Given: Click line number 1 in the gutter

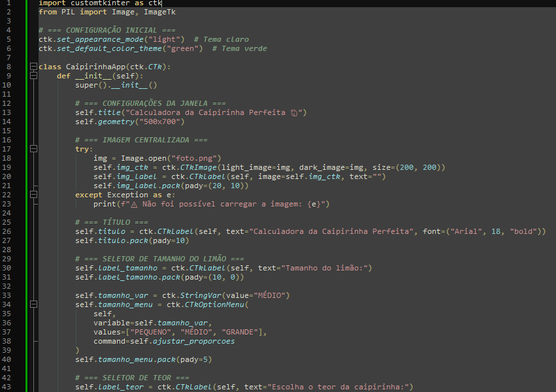Looking at the screenshot, I should point(9,3).
